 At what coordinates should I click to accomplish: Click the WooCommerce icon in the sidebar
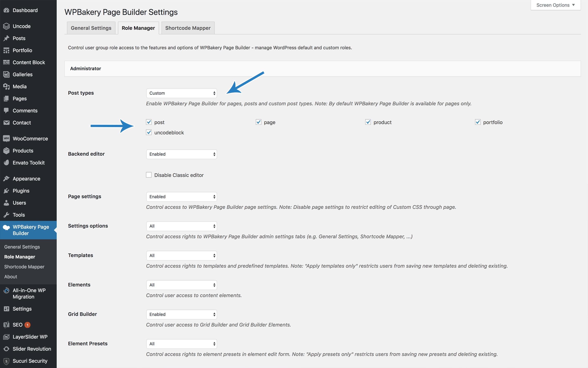click(6, 139)
